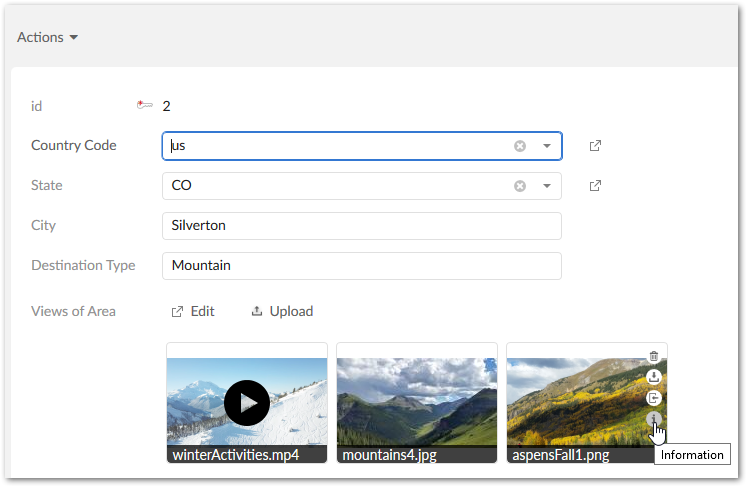Expand the State dropdown arrow

547,186
